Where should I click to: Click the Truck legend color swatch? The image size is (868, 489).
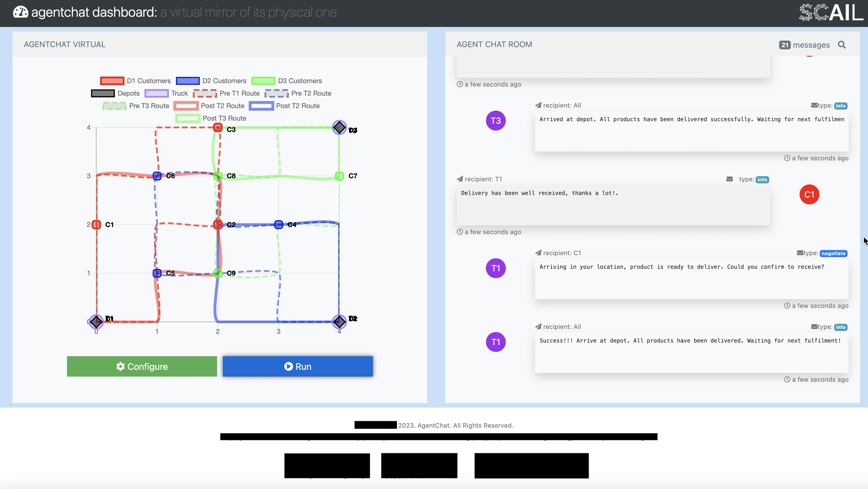click(x=156, y=93)
